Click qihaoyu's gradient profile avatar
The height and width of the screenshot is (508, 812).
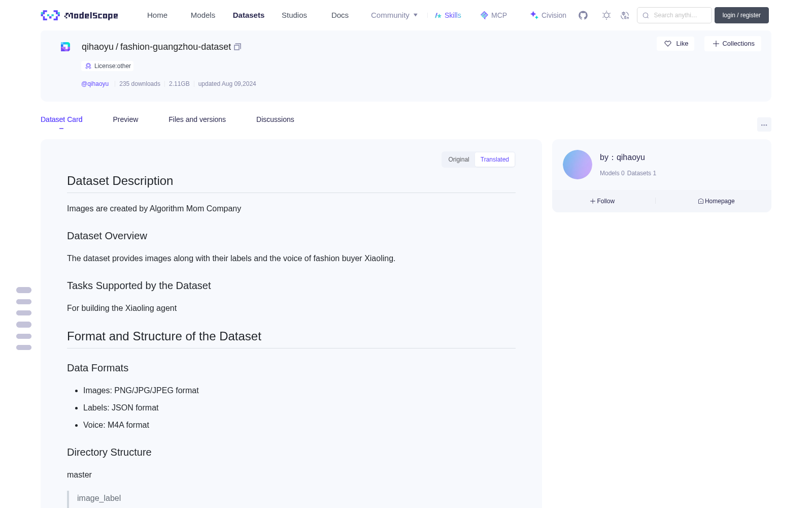[578, 165]
